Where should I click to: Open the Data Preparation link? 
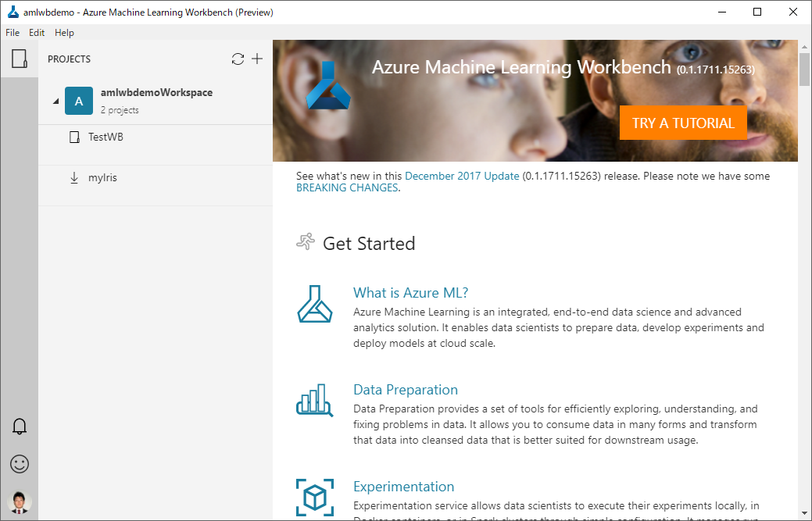tap(406, 390)
